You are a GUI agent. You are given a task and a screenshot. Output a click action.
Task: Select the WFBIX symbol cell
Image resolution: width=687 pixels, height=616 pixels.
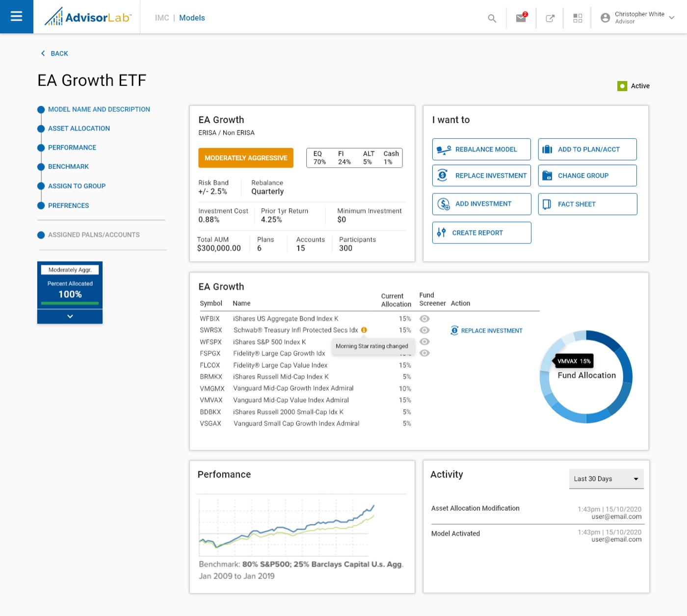(x=210, y=319)
